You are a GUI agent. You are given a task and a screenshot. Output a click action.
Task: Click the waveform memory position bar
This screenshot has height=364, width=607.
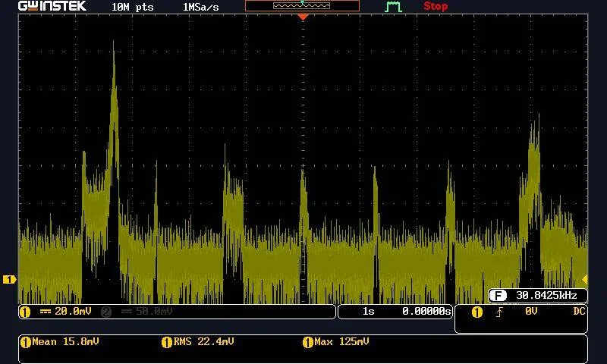click(302, 6)
